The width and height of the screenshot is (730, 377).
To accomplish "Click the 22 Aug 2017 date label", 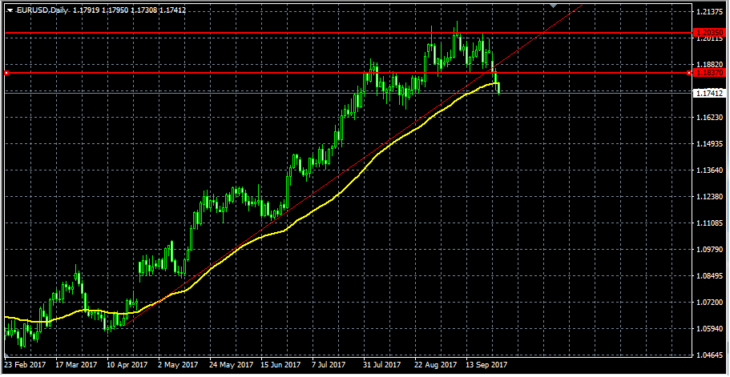I will [435, 365].
